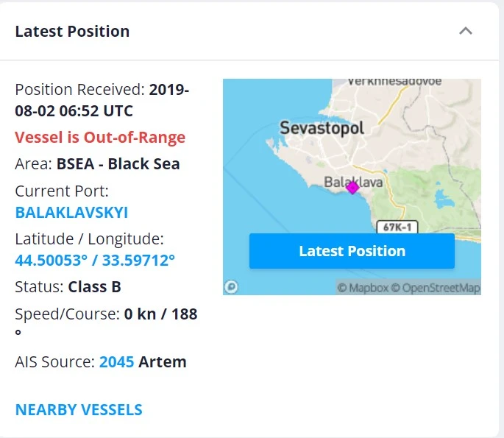Click the © OpenStreetMap attribution link

click(435, 288)
